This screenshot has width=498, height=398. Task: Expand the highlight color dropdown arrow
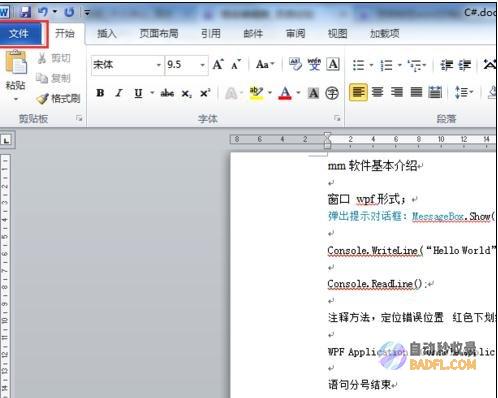point(270,93)
